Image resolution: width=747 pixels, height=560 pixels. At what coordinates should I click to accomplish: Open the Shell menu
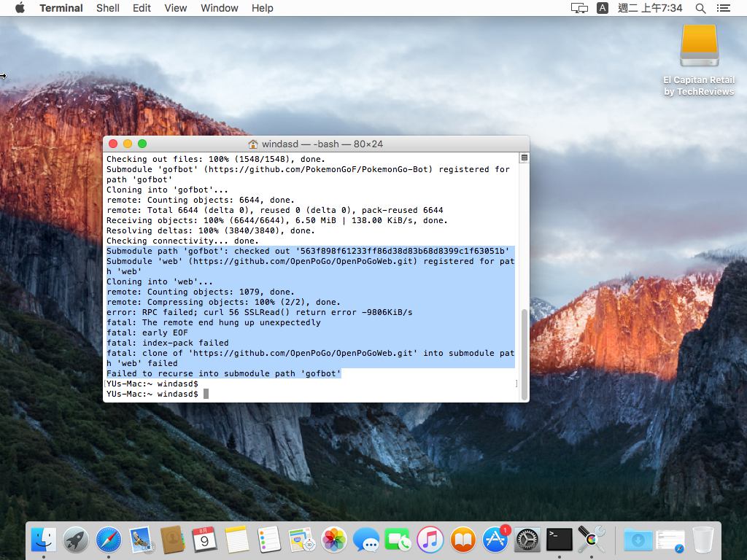coord(108,8)
